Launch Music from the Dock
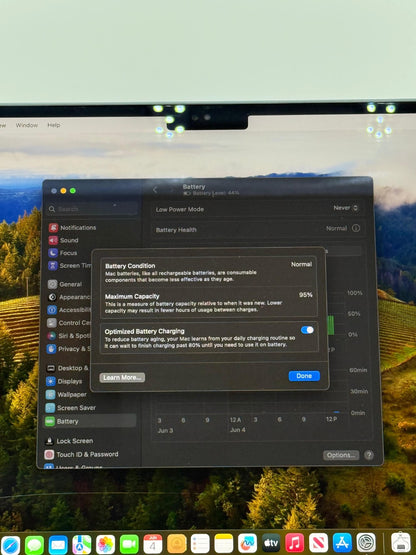Screen dimensions: 416x555 coord(295,543)
